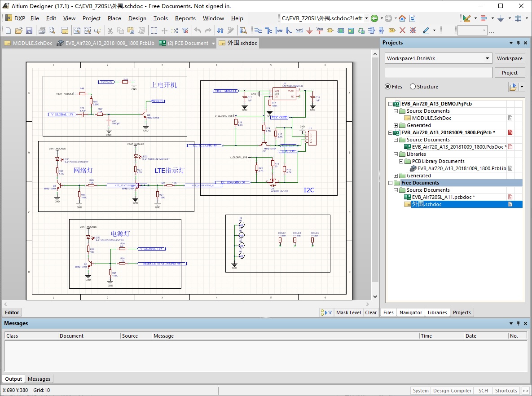Open the alignment tools icon
The height and width of the screenshot is (396, 532).
point(484,18)
